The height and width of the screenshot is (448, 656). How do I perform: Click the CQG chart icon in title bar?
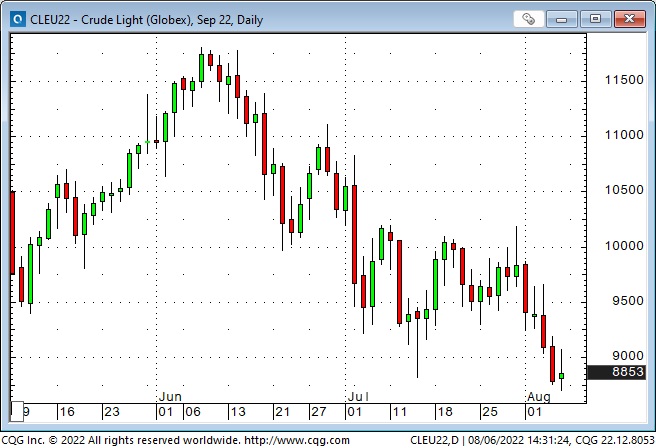[x=18, y=19]
